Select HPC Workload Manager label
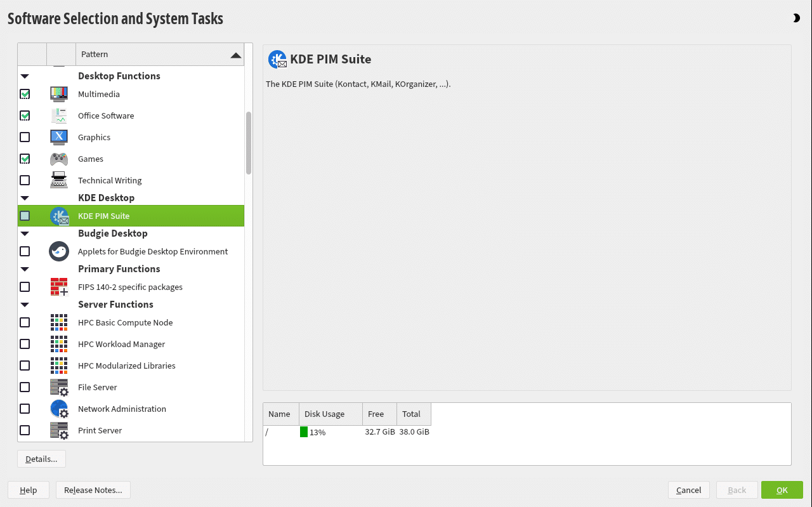 click(121, 344)
